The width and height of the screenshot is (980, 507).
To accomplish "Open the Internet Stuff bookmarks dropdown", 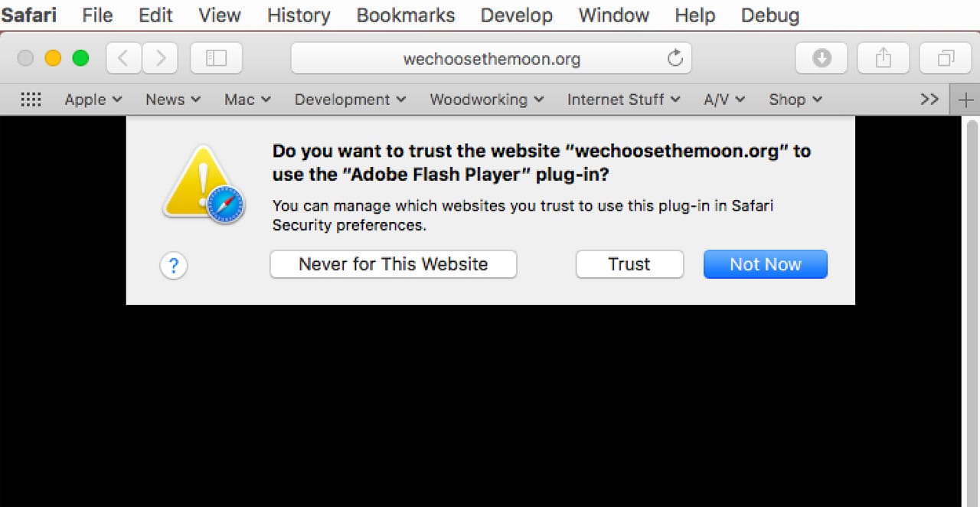I will (623, 100).
